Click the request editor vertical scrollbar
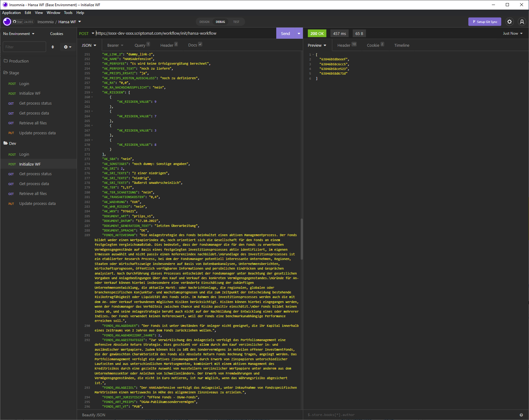Image resolution: width=529 pixels, height=420 pixels. tap(302, 239)
